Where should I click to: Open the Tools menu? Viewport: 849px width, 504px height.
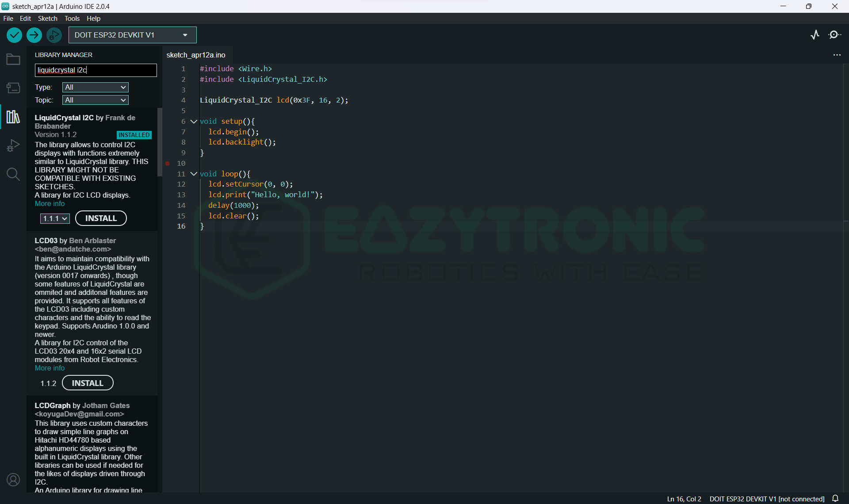[x=72, y=18]
